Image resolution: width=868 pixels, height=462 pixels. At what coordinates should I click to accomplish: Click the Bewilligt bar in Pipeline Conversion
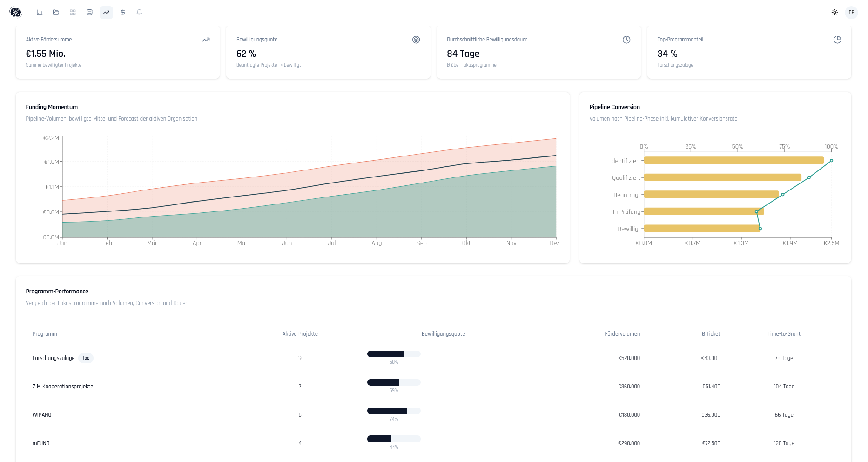click(701, 229)
